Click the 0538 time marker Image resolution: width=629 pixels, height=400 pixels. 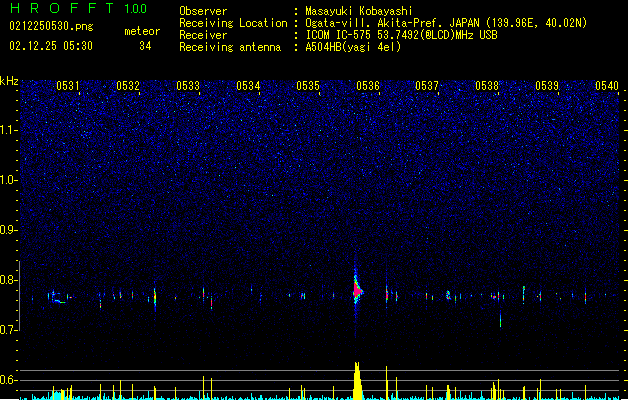(487, 86)
